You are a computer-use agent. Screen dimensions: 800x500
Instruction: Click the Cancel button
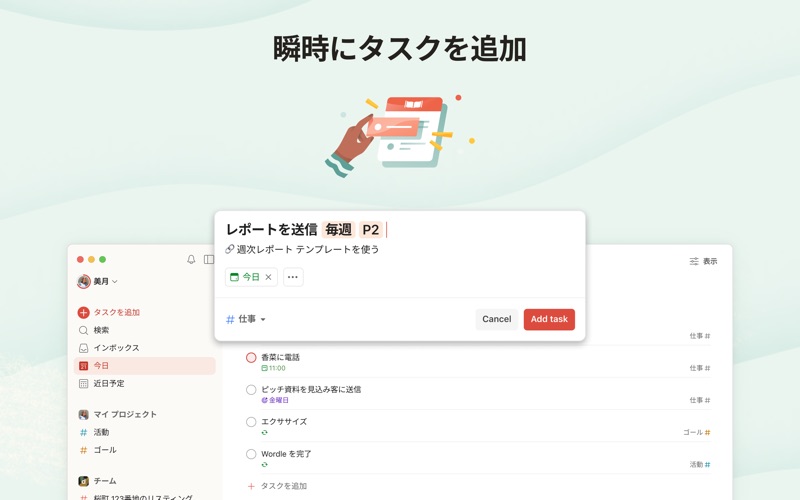coord(496,319)
